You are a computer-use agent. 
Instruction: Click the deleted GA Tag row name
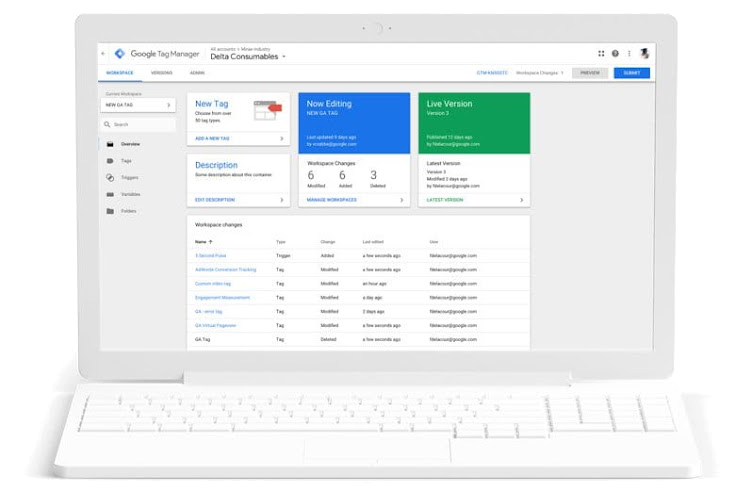pyautogui.click(x=202, y=339)
